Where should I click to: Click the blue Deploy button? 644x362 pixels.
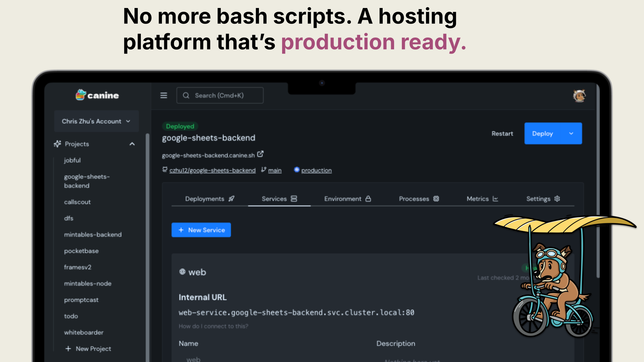pyautogui.click(x=543, y=133)
